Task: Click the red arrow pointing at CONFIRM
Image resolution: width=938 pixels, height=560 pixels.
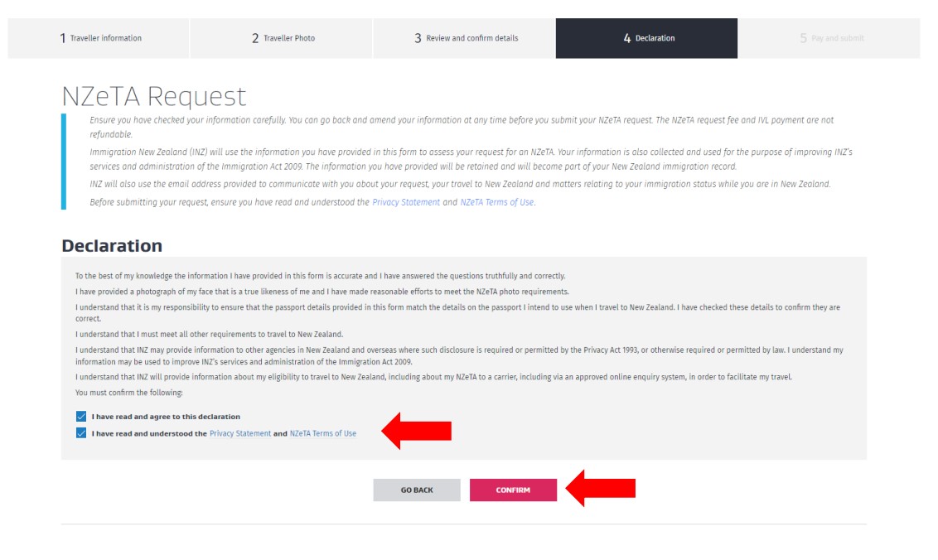Action: coord(601,488)
